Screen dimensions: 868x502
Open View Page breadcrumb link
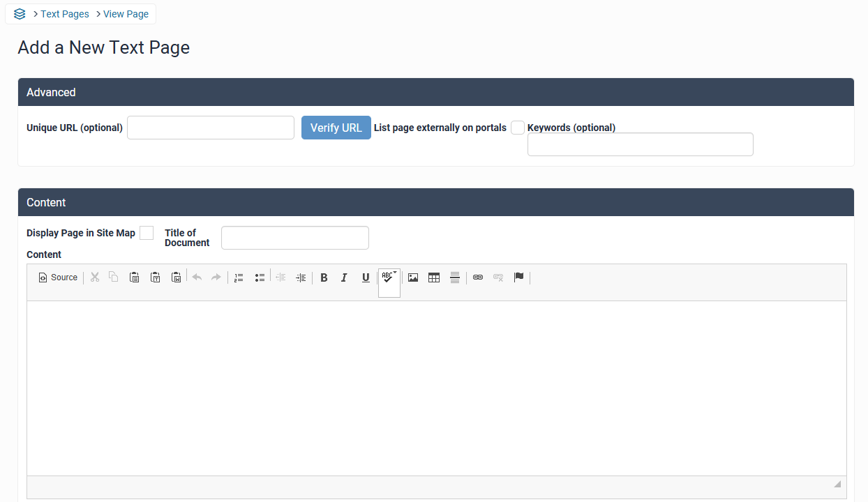(x=126, y=14)
